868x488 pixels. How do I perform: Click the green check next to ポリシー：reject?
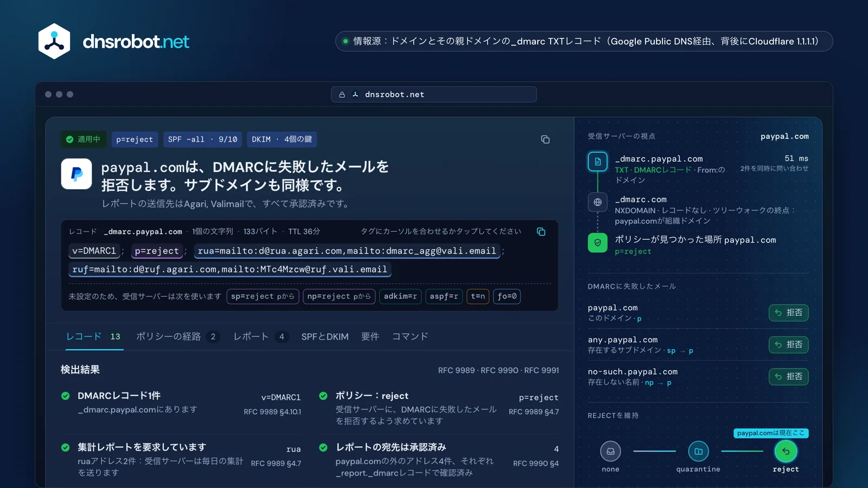click(323, 396)
